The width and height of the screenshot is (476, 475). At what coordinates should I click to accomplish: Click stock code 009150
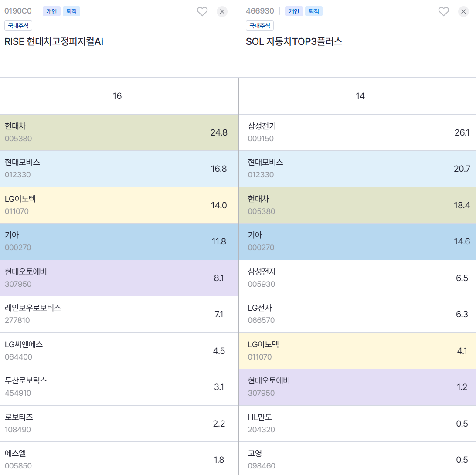[261, 139]
